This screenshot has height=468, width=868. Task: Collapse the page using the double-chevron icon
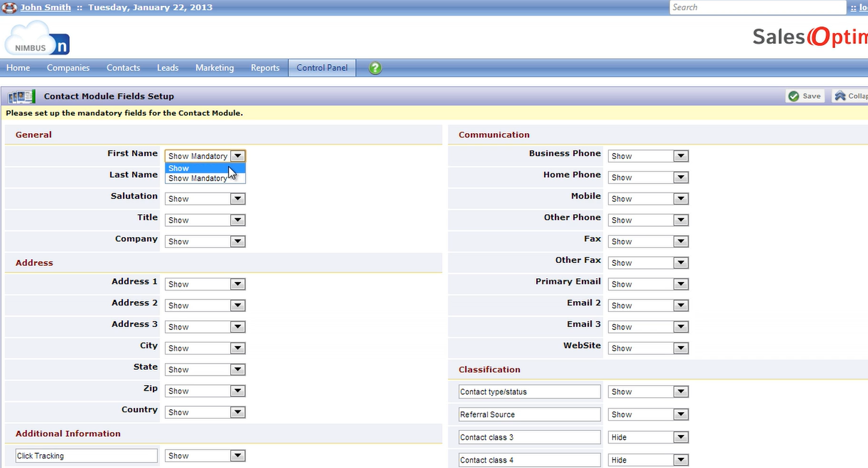click(839, 95)
